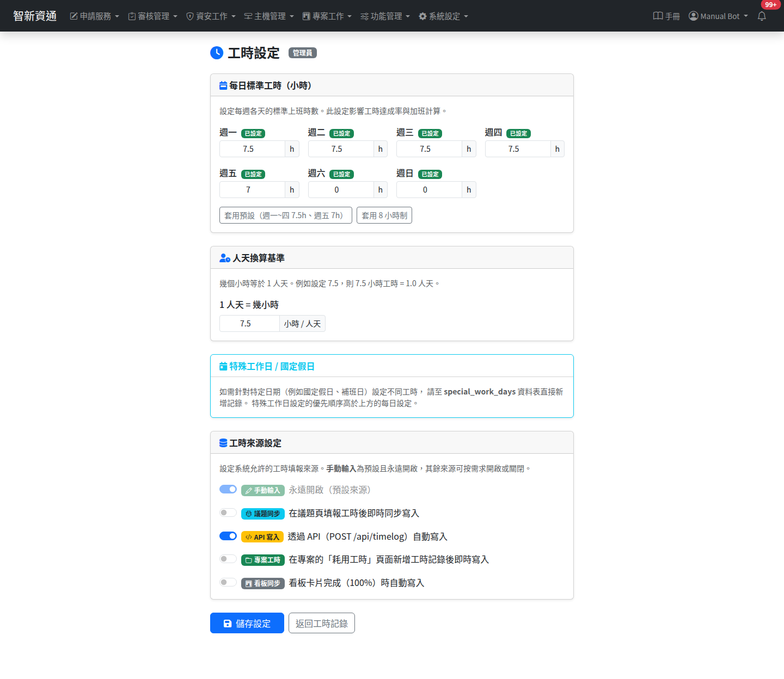Expand the 審核管理 dropdown menu
Image resolution: width=784 pixels, height=679 pixels.
click(x=153, y=16)
